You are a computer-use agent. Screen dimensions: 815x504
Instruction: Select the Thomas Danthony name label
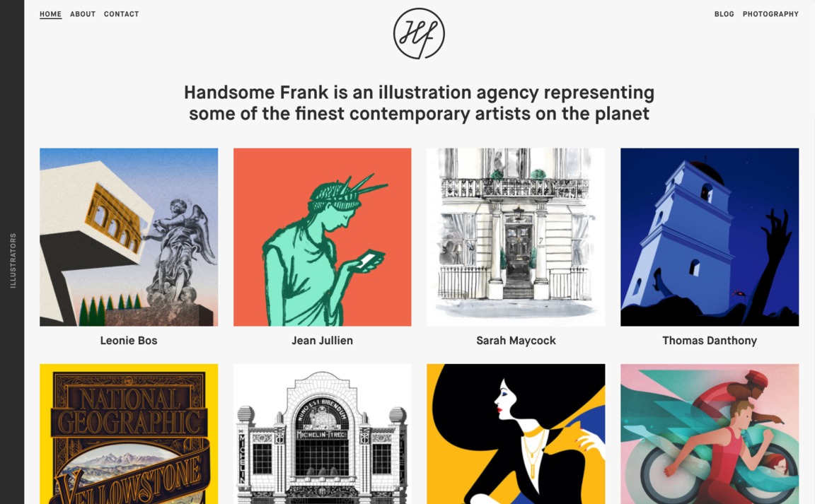tap(710, 341)
